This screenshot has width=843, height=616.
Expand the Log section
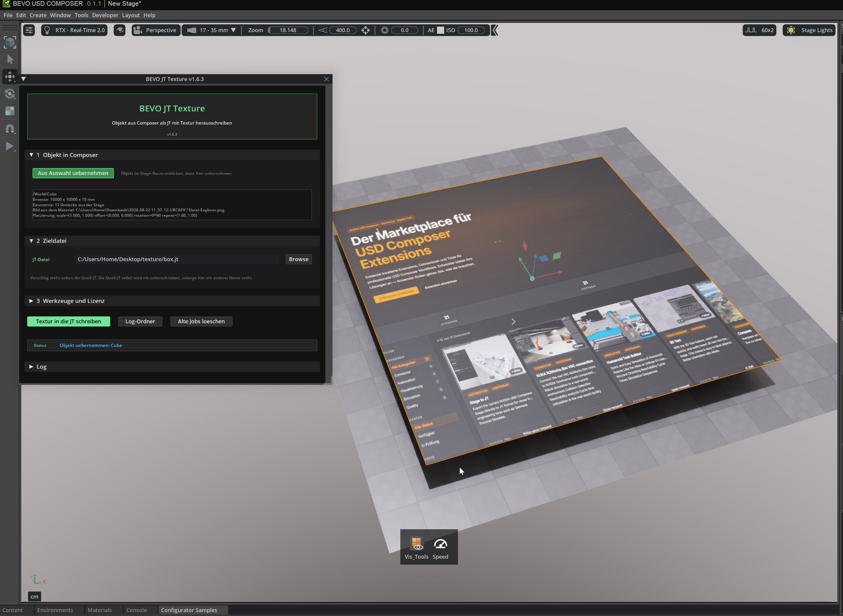31,367
